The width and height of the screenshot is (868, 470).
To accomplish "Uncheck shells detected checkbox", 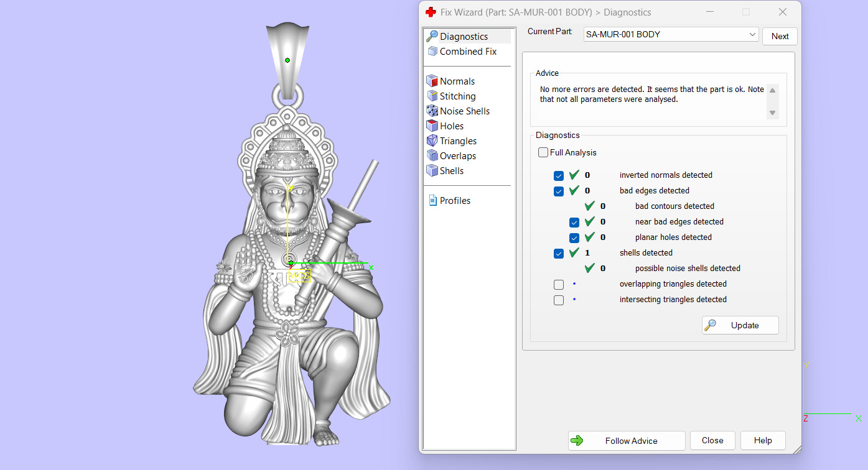I will 559,254.
